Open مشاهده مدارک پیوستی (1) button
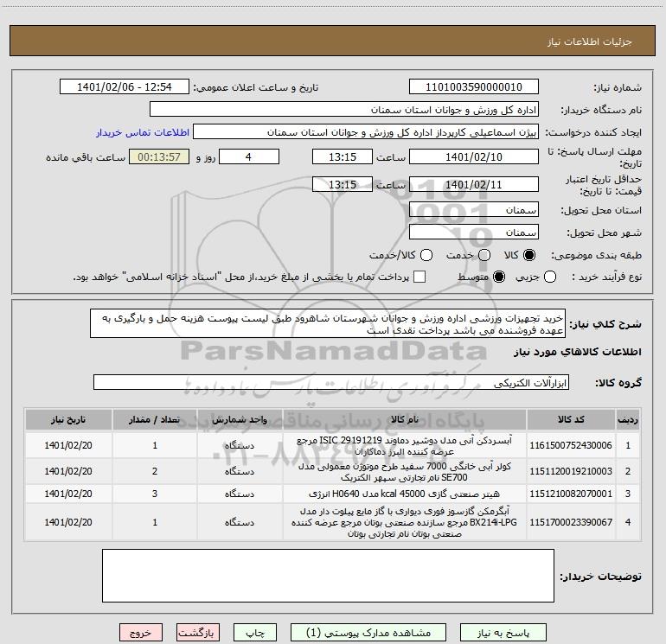 [368, 633]
